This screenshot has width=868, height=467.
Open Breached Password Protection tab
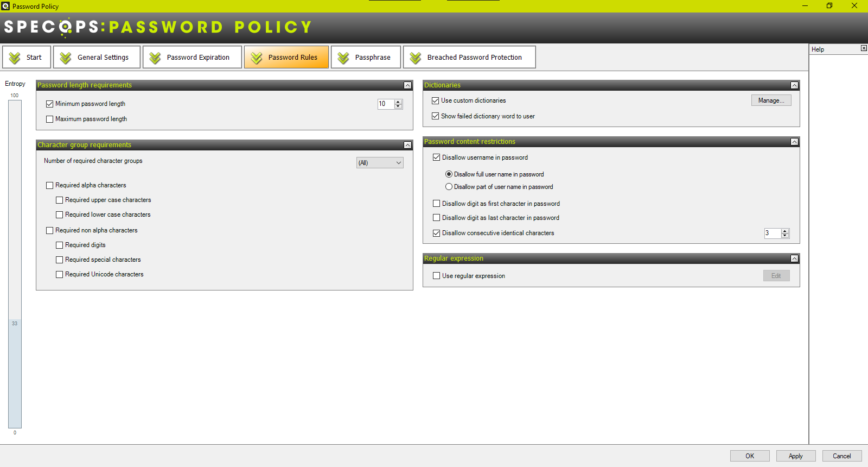[469, 57]
